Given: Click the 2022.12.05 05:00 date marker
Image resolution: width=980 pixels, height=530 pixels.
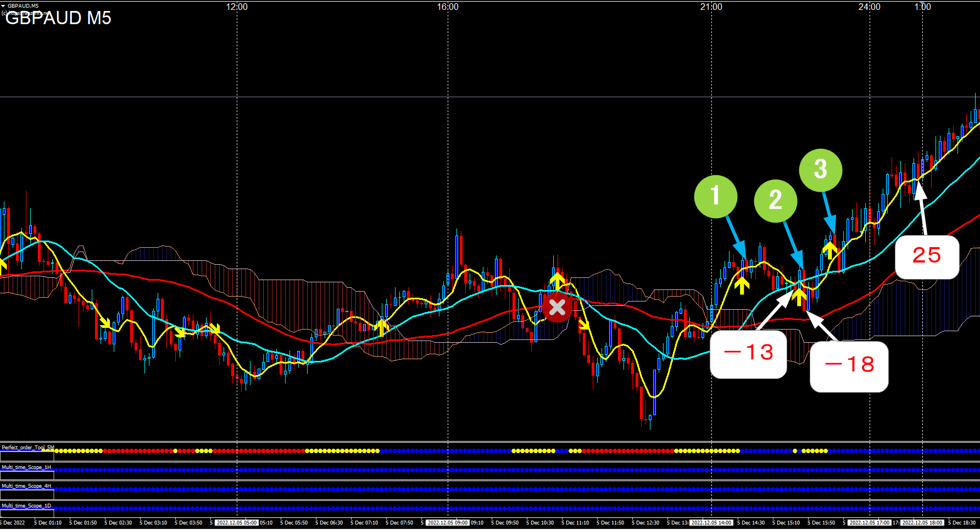Looking at the screenshot, I should click(x=237, y=523).
